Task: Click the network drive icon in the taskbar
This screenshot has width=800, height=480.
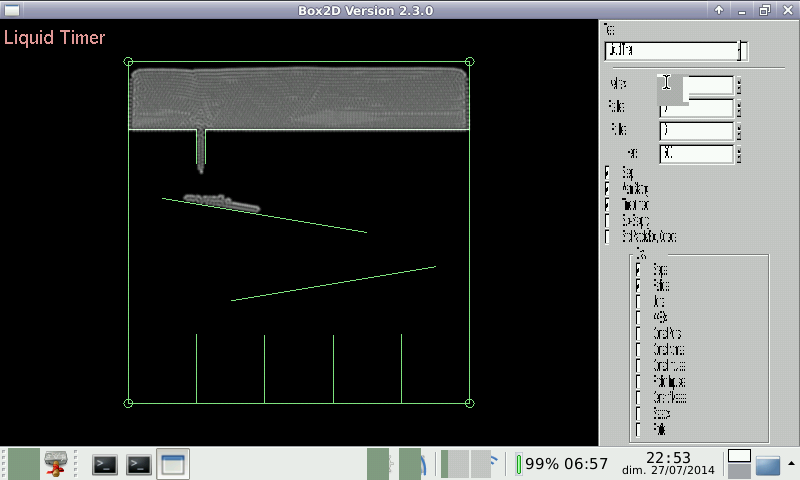Action: [x=56, y=464]
